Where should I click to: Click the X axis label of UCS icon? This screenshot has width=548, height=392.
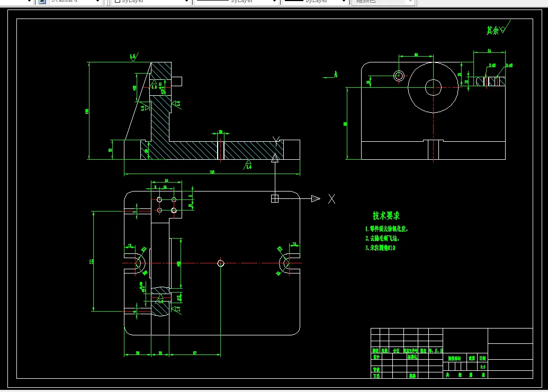click(x=331, y=199)
